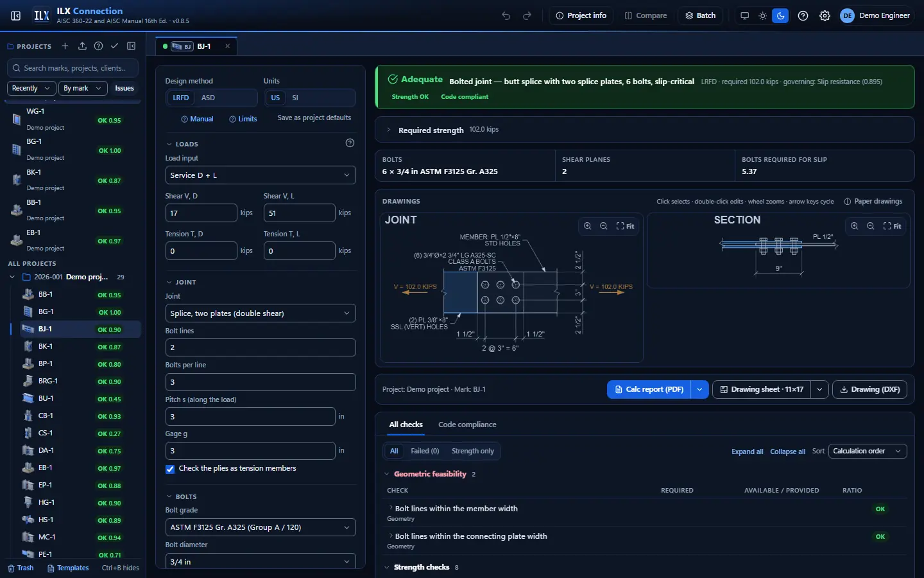Viewport: 924px width, 578px height.
Task: Open the Issues filter
Action: click(x=124, y=88)
